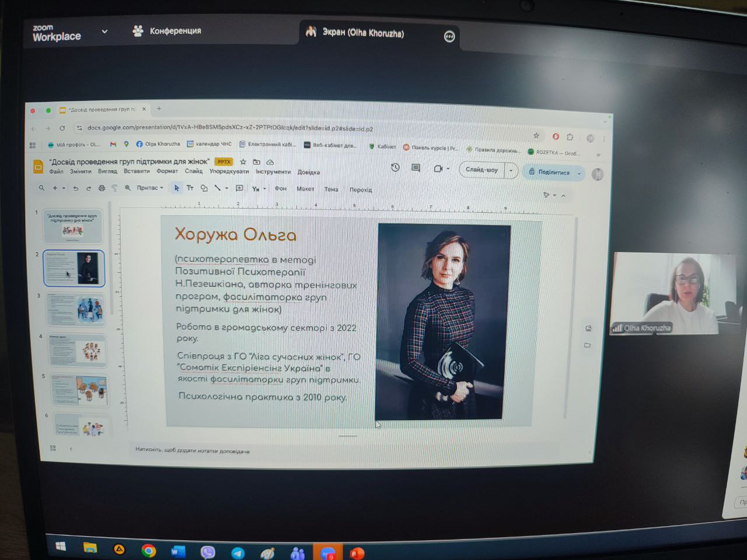The width and height of the screenshot is (747, 560).
Task: Click the version history clock icon
Action: 395,168
